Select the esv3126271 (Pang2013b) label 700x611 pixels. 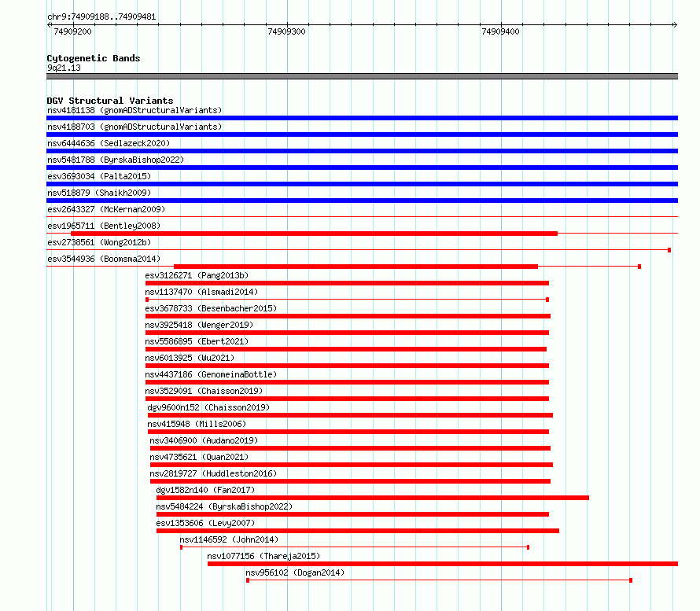197,275
